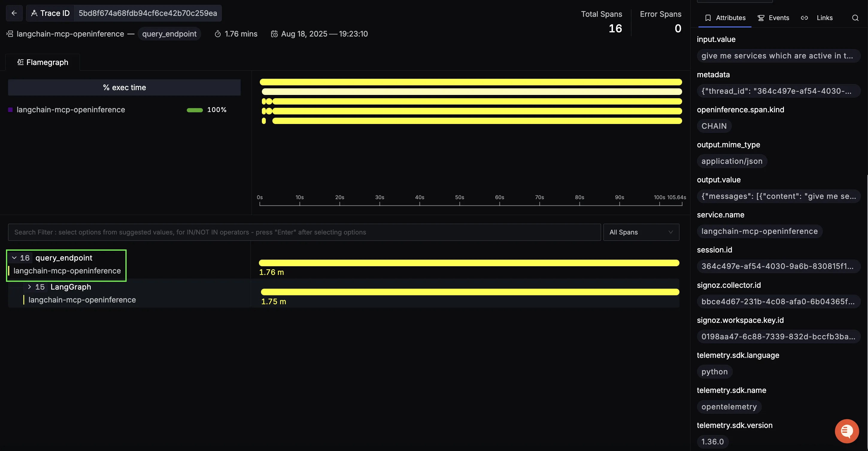Viewport: 868px width, 451px height.
Task: Open the All Spans dropdown
Action: click(x=641, y=232)
